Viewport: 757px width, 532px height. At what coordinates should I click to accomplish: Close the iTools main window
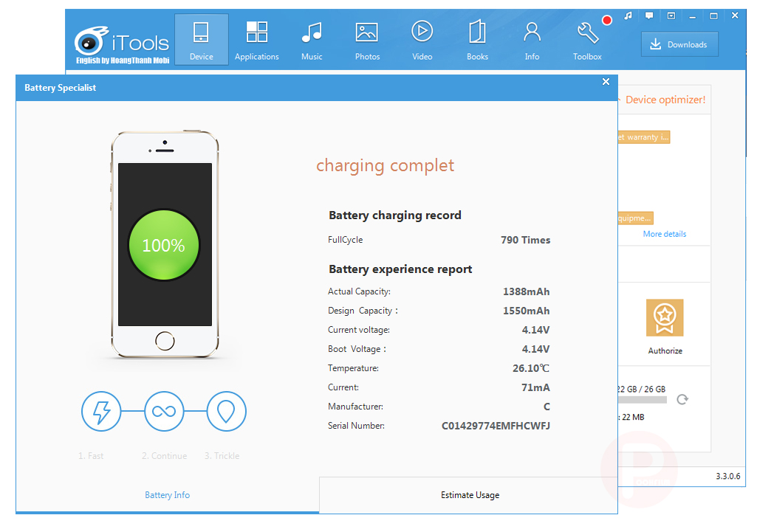point(735,15)
